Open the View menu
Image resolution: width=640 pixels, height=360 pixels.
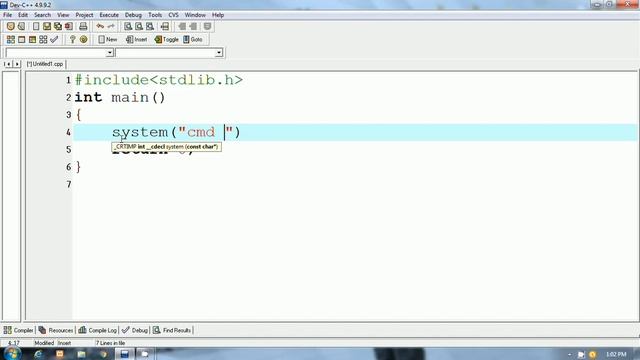(x=63, y=15)
